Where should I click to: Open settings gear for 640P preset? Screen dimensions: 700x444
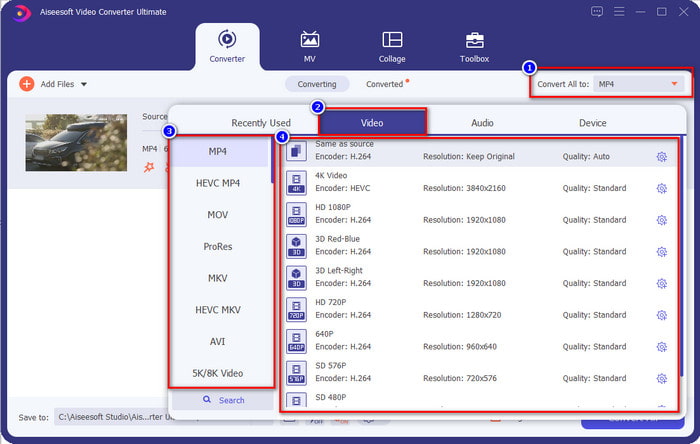pyautogui.click(x=662, y=347)
